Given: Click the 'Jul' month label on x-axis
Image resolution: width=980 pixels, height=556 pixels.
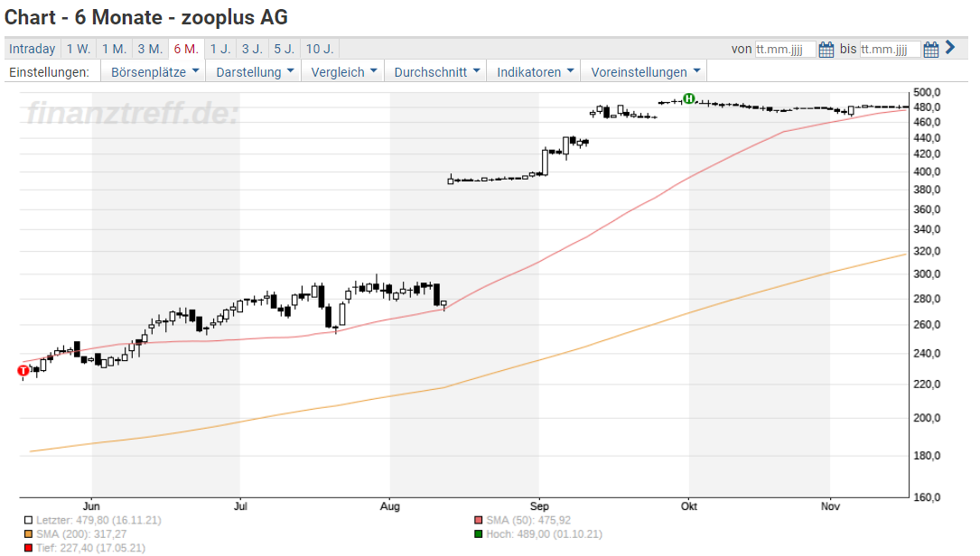Looking at the screenshot, I should [240, 506].
